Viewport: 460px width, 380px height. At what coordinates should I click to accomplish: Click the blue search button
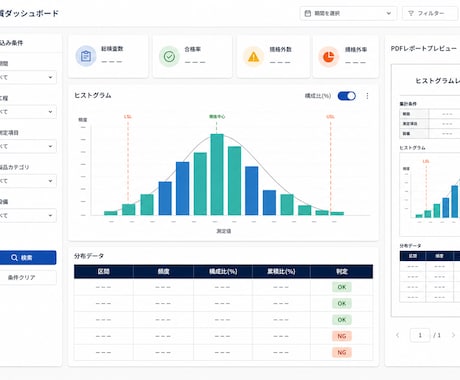coord(27,258)
